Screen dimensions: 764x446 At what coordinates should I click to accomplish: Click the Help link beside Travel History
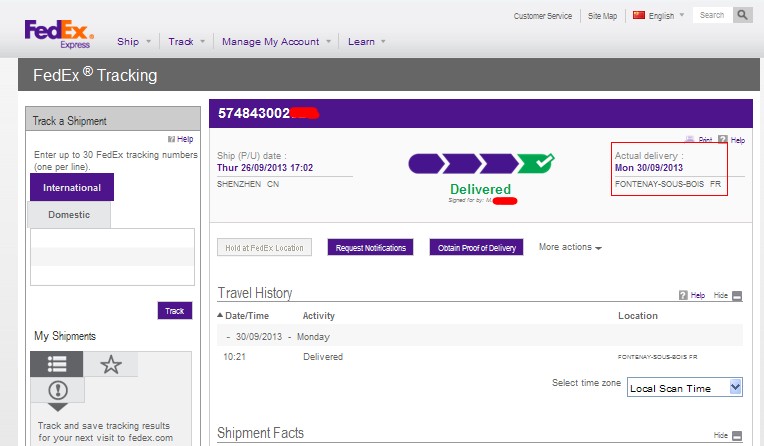(698, 295)
